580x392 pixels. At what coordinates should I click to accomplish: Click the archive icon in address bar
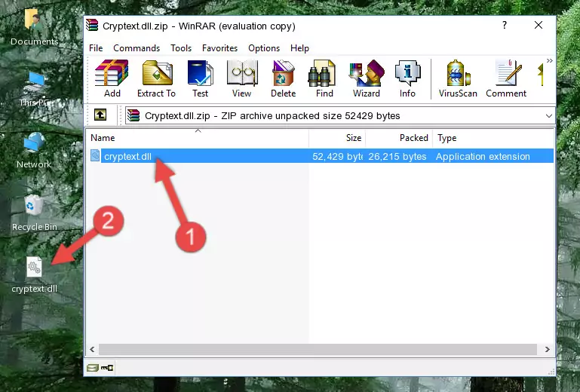coord(133,115)
